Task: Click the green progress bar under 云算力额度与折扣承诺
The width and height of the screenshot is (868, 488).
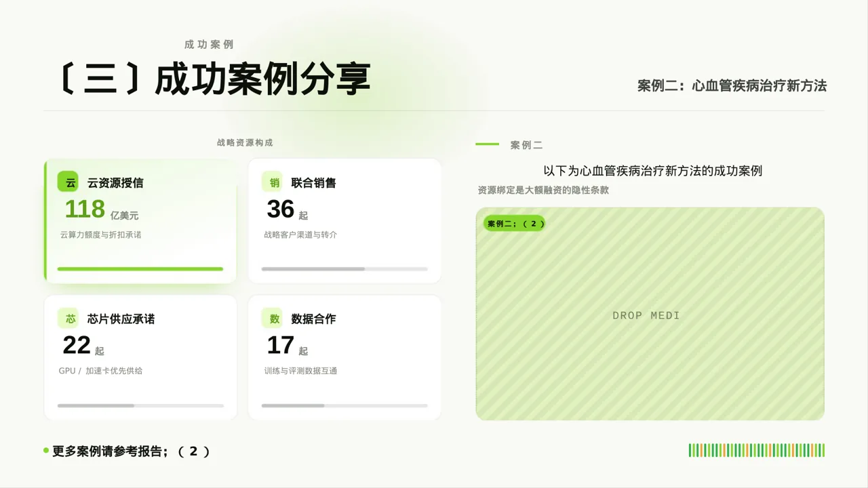Action: 140,269
